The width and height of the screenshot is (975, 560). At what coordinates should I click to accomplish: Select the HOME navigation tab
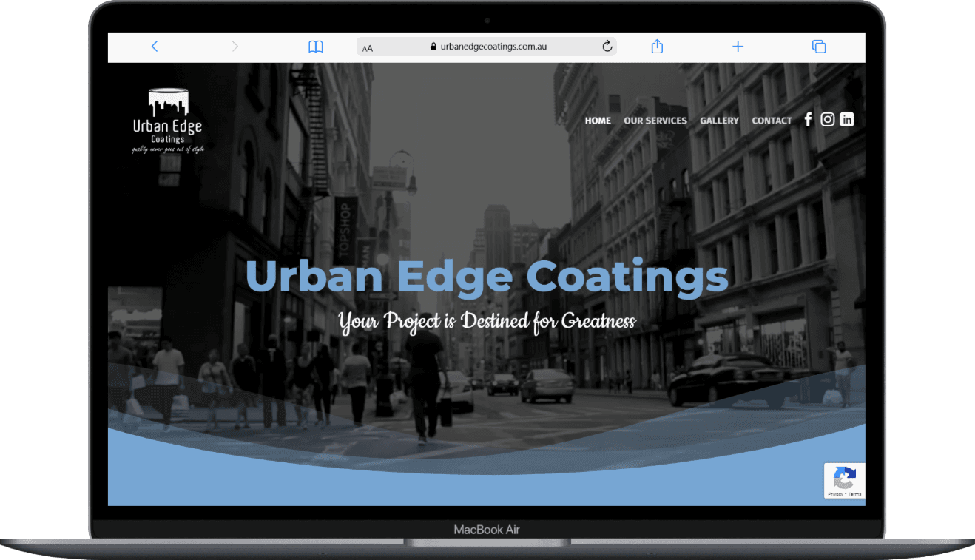tap(598, 121)
